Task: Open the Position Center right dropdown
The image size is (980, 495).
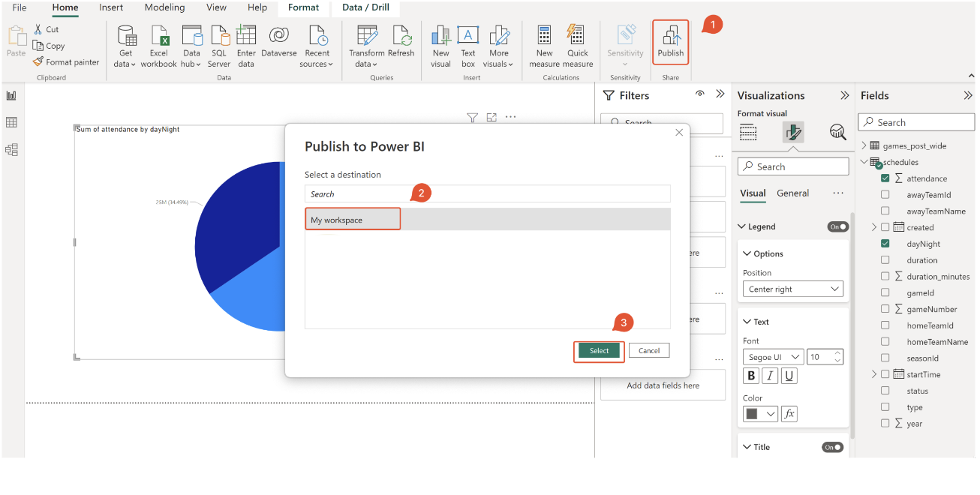Action: 793,289
